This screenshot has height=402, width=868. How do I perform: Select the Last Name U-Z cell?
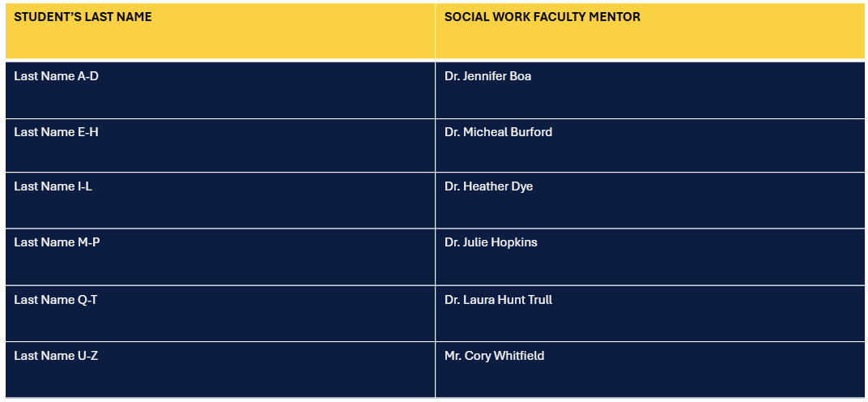(220, 370)
